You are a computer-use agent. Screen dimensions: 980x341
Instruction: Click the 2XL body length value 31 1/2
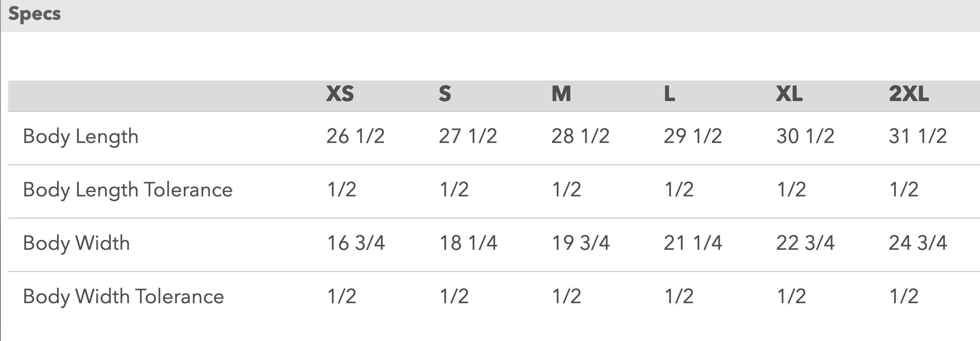918,136
